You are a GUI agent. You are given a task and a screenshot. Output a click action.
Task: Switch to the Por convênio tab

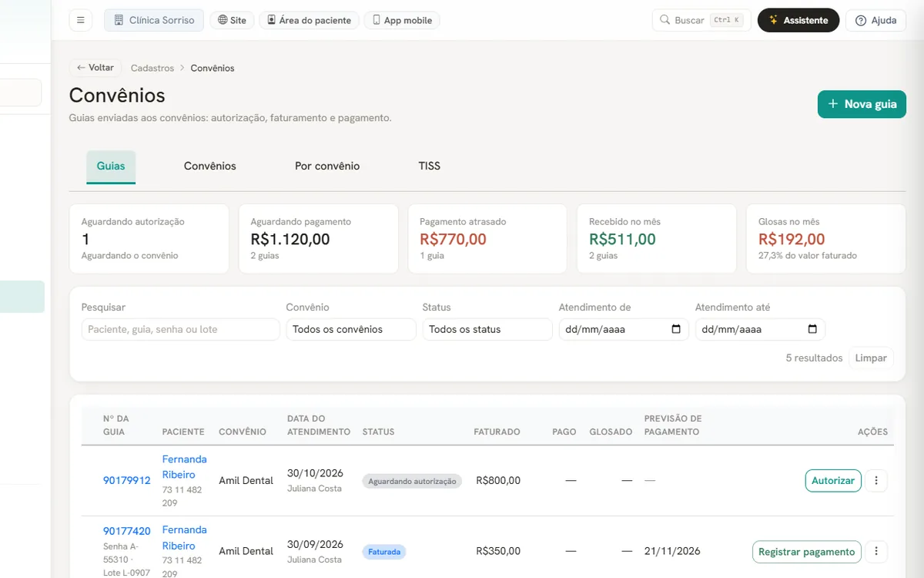pyautogui.click(x=327, y=166)
